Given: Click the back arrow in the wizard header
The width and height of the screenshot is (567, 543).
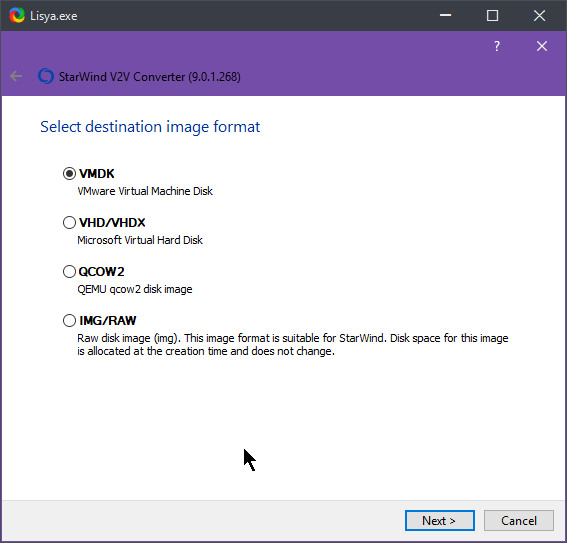Looking at the screenshot, I should point(16,76).
